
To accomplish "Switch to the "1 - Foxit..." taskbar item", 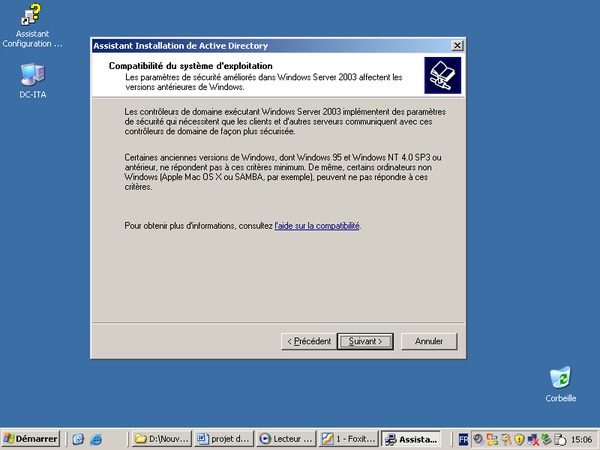I will point(350,439).
